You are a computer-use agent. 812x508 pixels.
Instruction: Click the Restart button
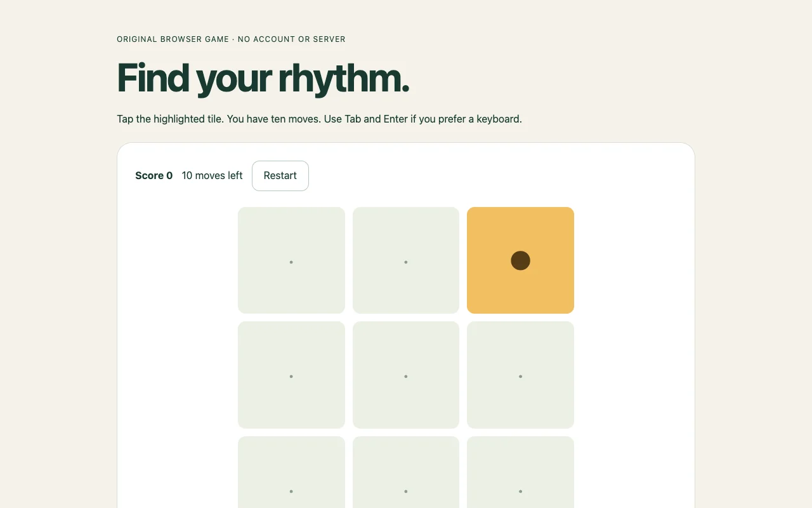coord(280,176)
